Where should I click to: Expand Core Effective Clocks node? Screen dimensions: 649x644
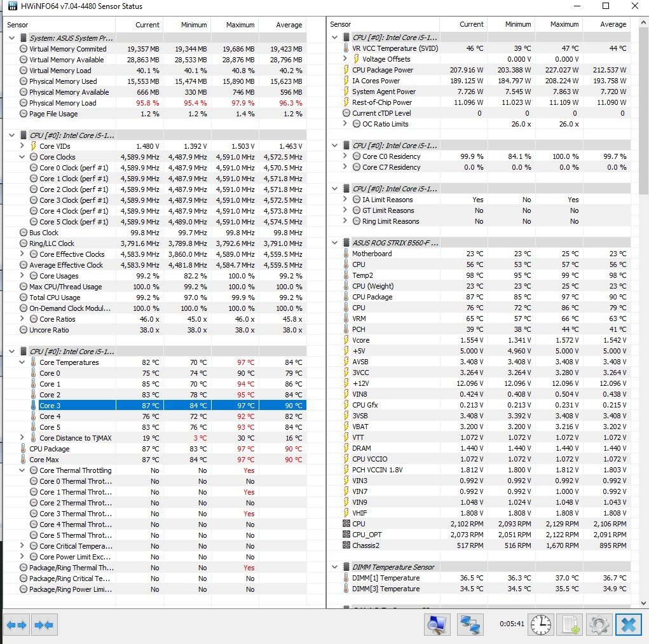[x=22, y=254]
